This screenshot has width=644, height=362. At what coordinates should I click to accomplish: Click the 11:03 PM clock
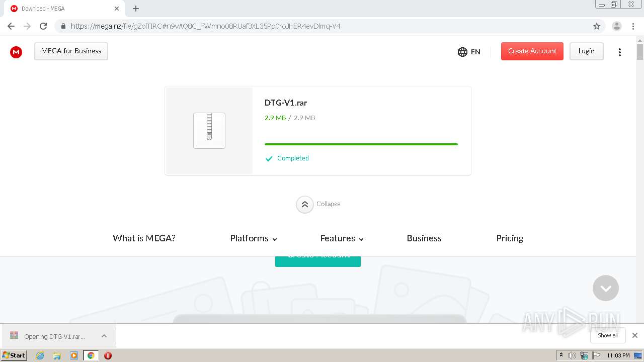tap(618, 355)
